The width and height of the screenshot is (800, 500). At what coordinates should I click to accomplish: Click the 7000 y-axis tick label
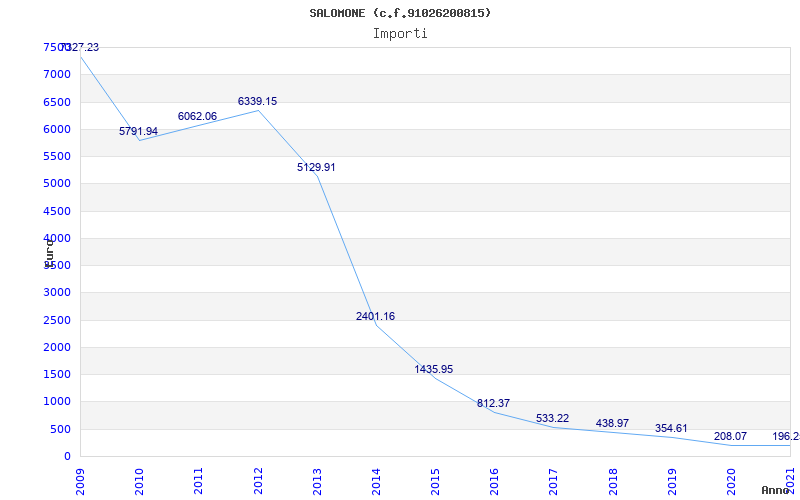coord(57,74)
